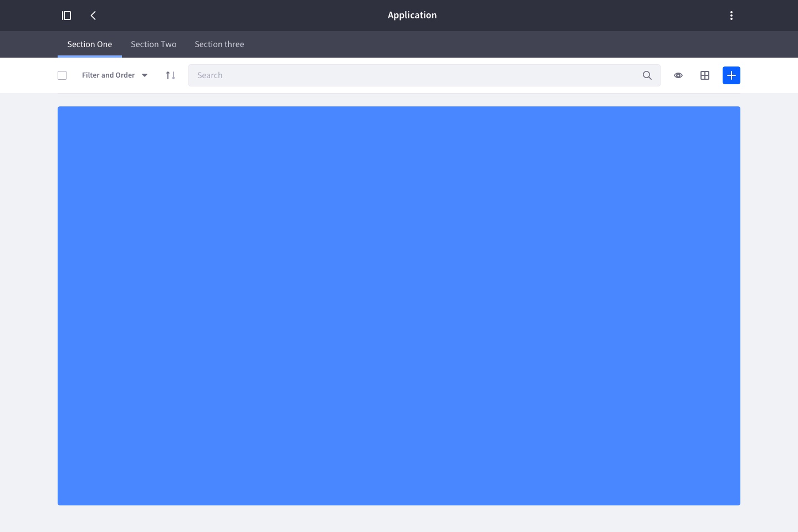Expand the Filter and Order dropdown
The image size is (798, 532).
144,75
